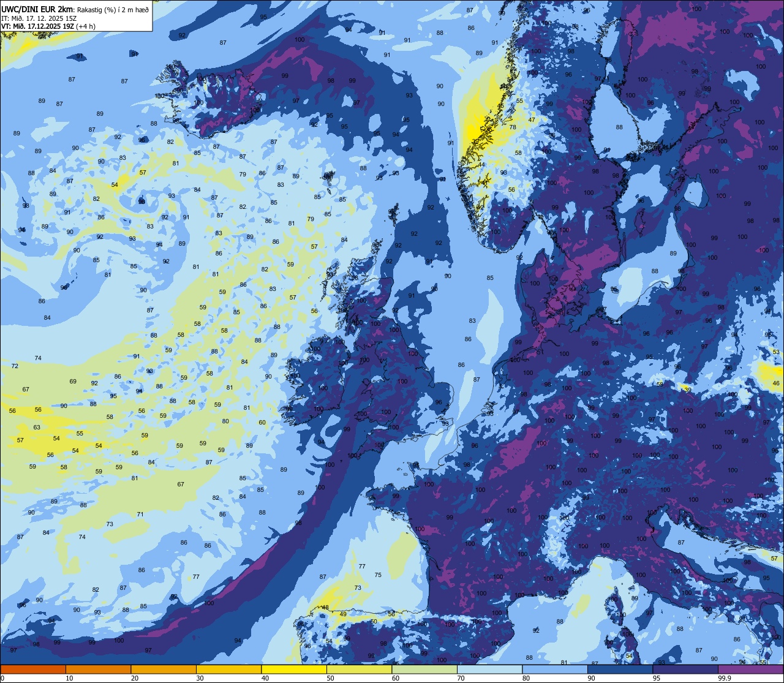Select the 20–30 legend color segment
Viewport: 784px width, 683px height.
[x=164, y=669]
